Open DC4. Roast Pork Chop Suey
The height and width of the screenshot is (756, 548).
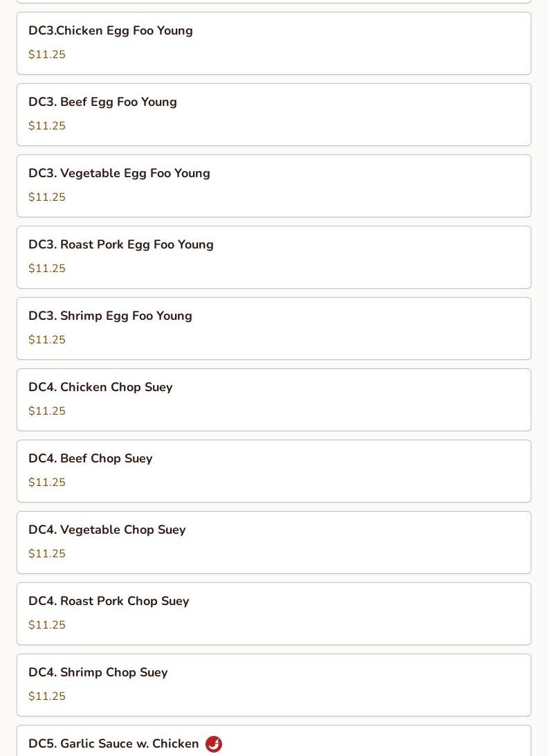click(274, 614)
